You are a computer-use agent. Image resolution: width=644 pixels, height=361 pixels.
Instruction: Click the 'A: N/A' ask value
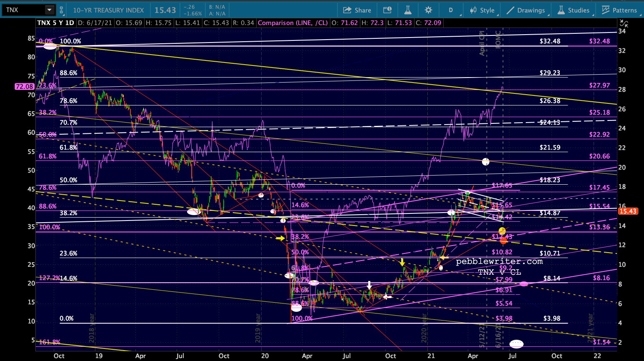217,13
